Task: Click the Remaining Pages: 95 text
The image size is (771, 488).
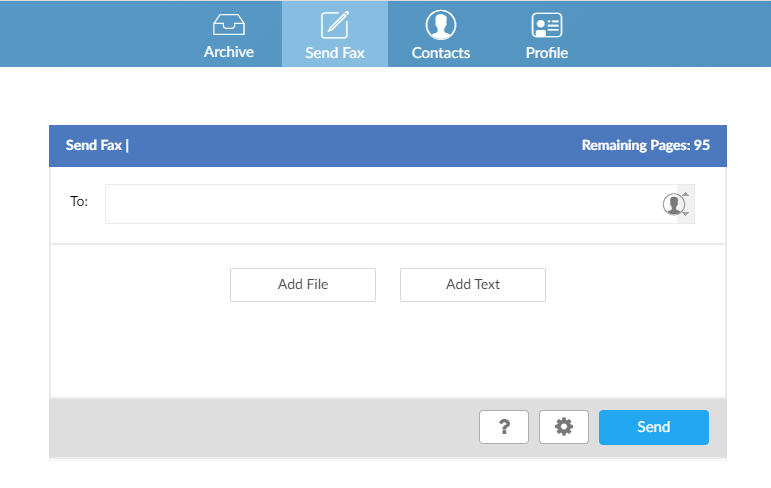Action: (646, 145)
